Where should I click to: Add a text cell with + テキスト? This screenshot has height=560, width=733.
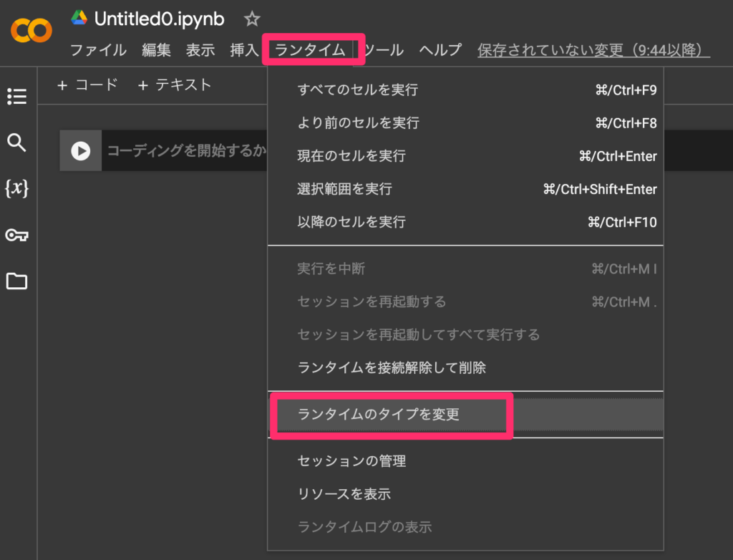175,85
